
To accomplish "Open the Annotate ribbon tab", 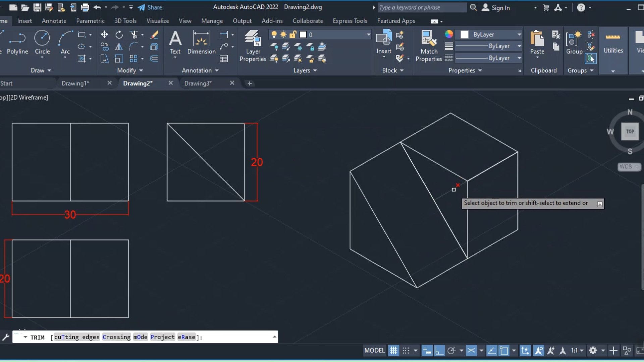I will (54, 21).
